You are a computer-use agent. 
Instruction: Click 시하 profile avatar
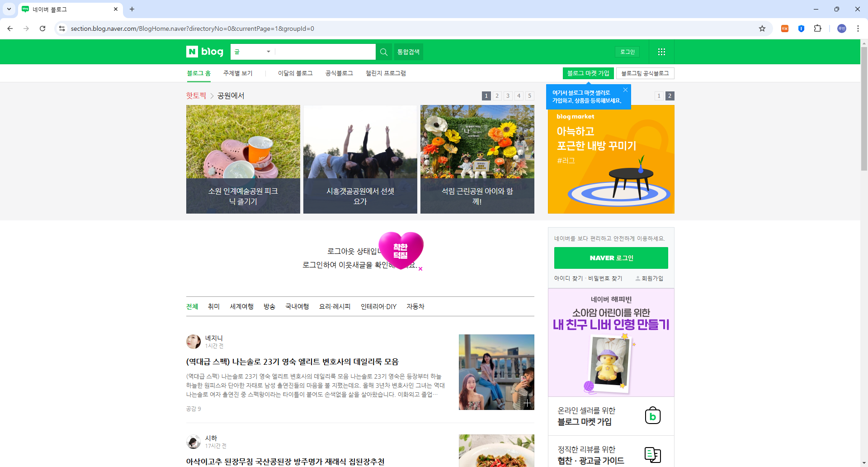(193, 442)
